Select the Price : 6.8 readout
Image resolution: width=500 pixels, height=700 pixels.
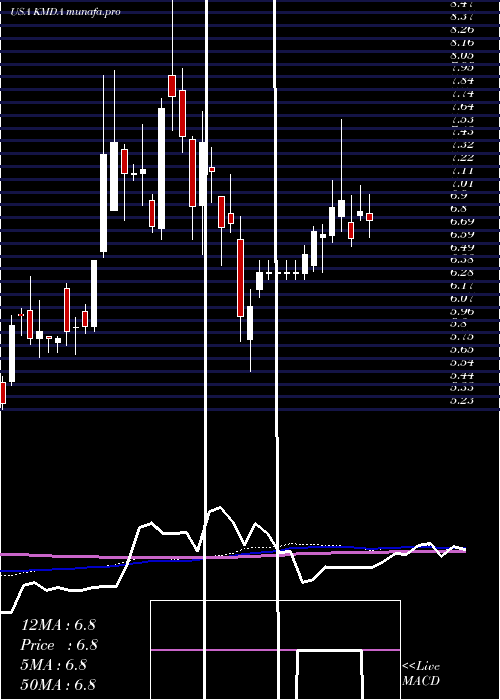[59, 645]
